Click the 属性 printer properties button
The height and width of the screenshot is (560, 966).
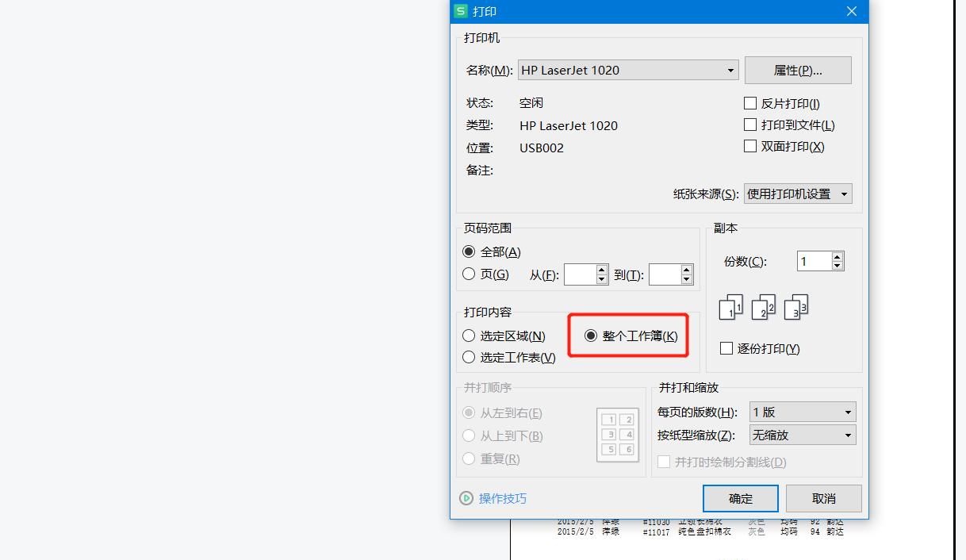pyautogui.click(x=798, y=70)
